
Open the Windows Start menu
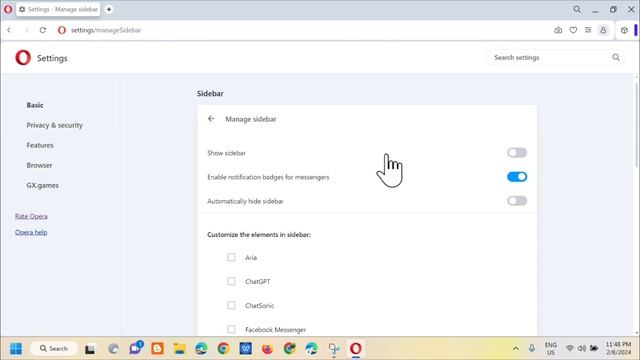(16, 349)
